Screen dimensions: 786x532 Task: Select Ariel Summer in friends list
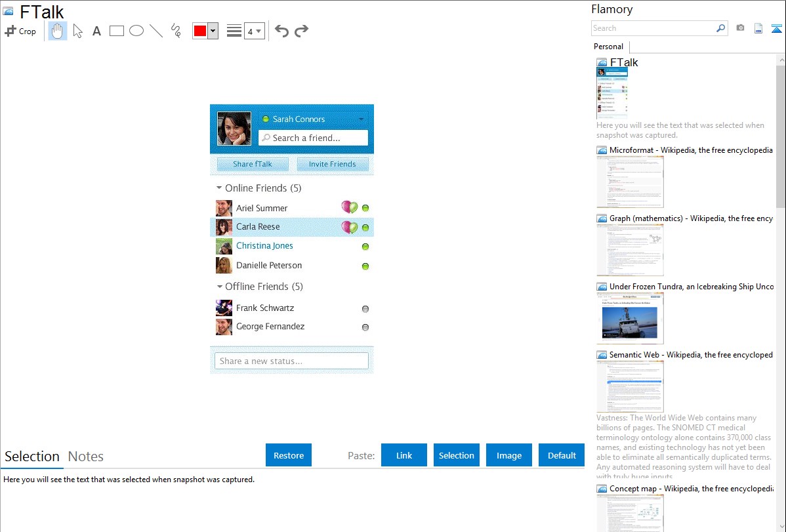[292, 208]
